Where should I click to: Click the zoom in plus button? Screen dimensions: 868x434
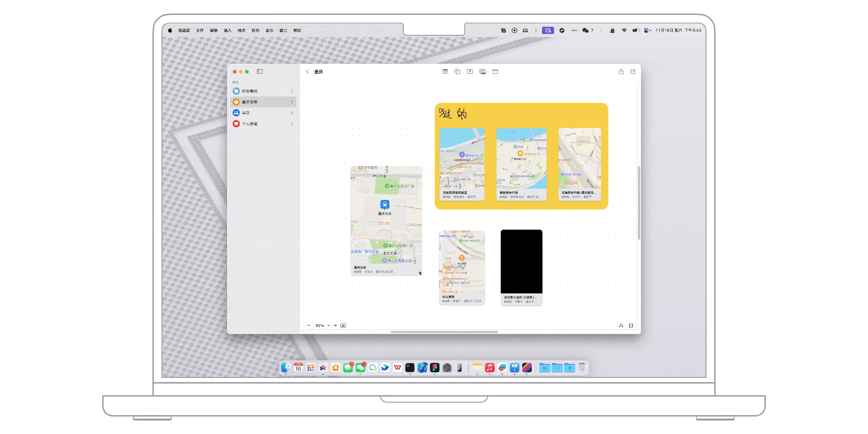point(335,325)
